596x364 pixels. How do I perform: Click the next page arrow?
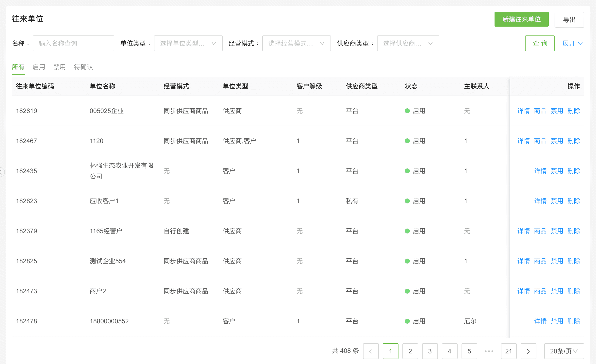click(528, 351)
